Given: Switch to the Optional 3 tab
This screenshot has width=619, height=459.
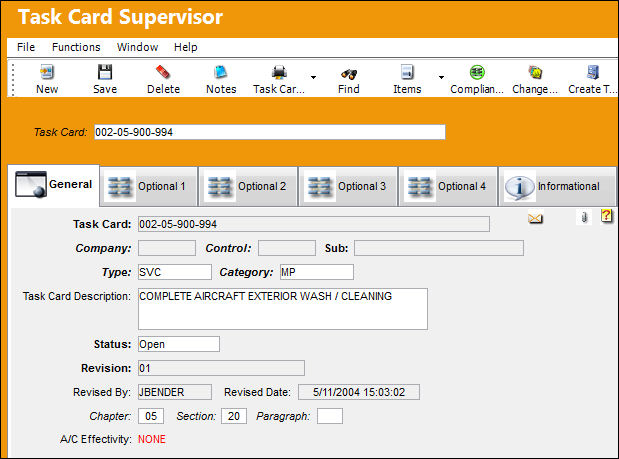Looking at the screenshot, I should [x=348, y=186].
